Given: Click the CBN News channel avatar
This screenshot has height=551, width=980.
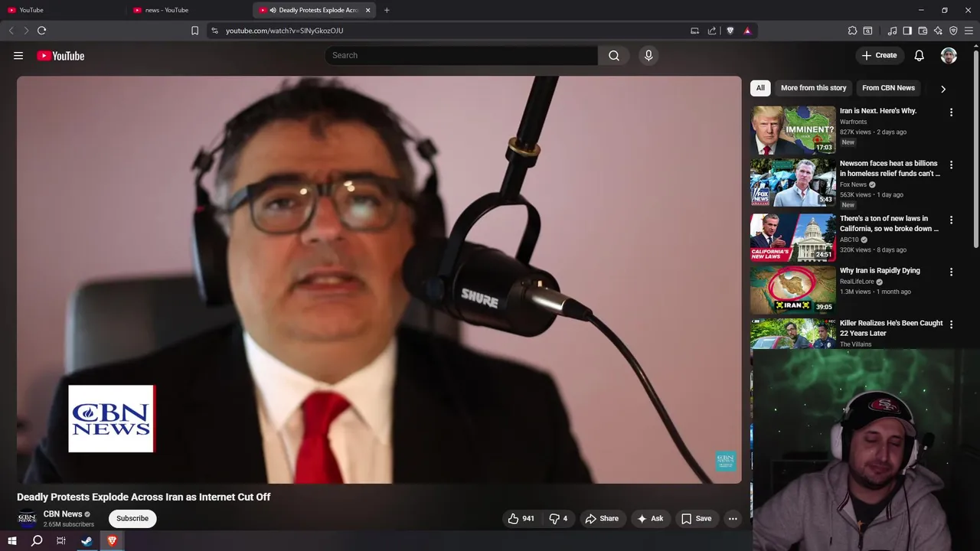Looking at the screenshot, I should point(27,519).
